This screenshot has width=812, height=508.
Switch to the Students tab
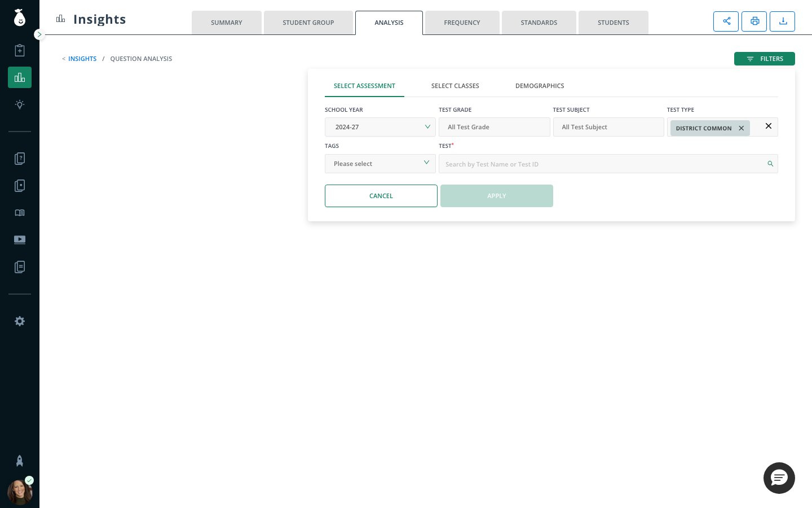point(614,23)
